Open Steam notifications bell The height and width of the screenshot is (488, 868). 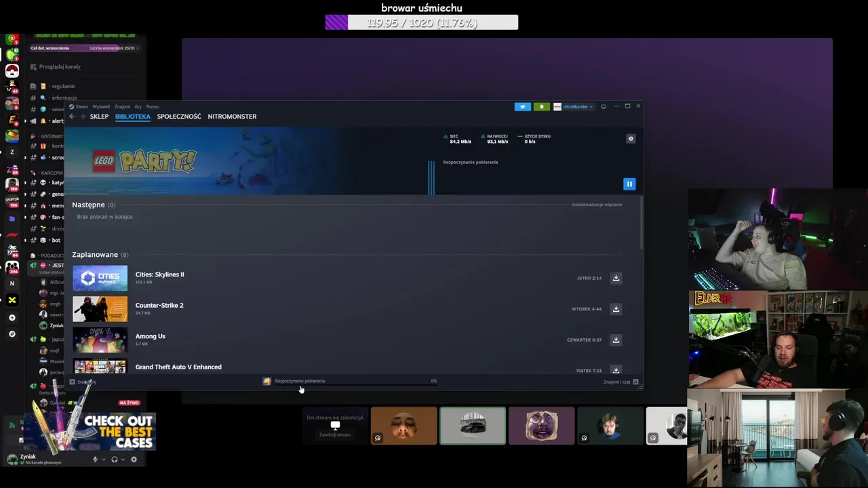pos(541,106)
